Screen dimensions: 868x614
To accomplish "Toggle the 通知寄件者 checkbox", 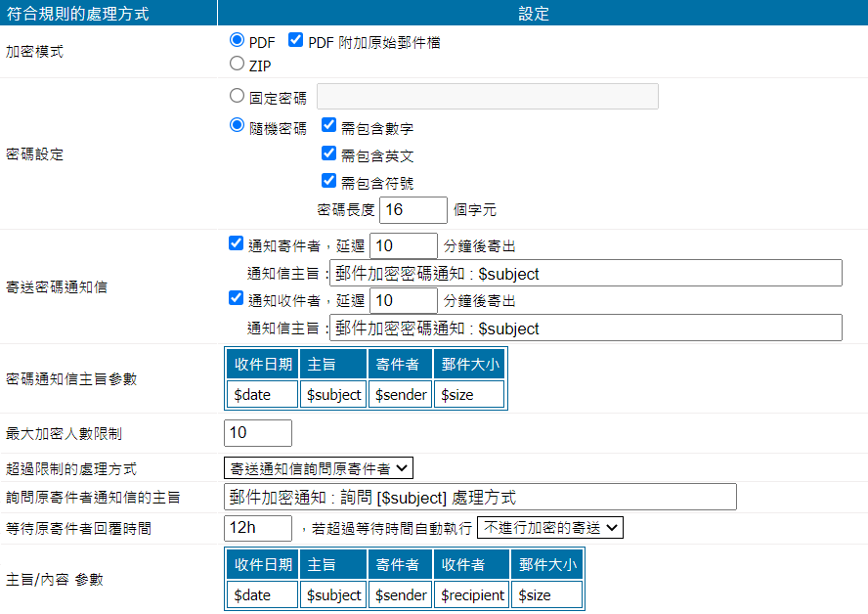I will (x=236, y=243).
